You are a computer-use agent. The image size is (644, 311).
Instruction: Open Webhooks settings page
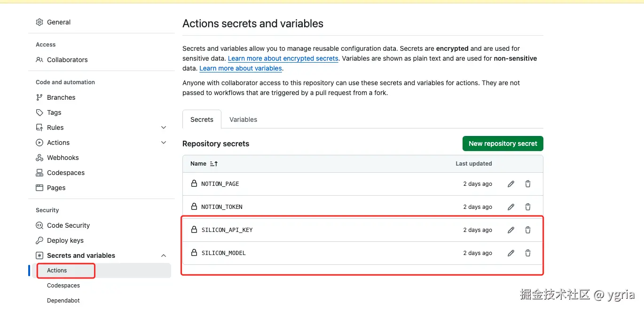[x=63, y=158]
